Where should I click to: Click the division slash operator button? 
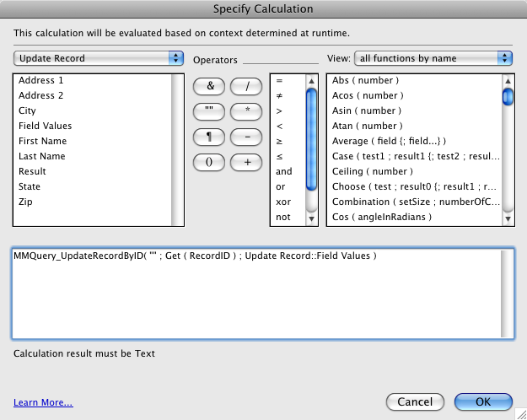tap(247, 86)
